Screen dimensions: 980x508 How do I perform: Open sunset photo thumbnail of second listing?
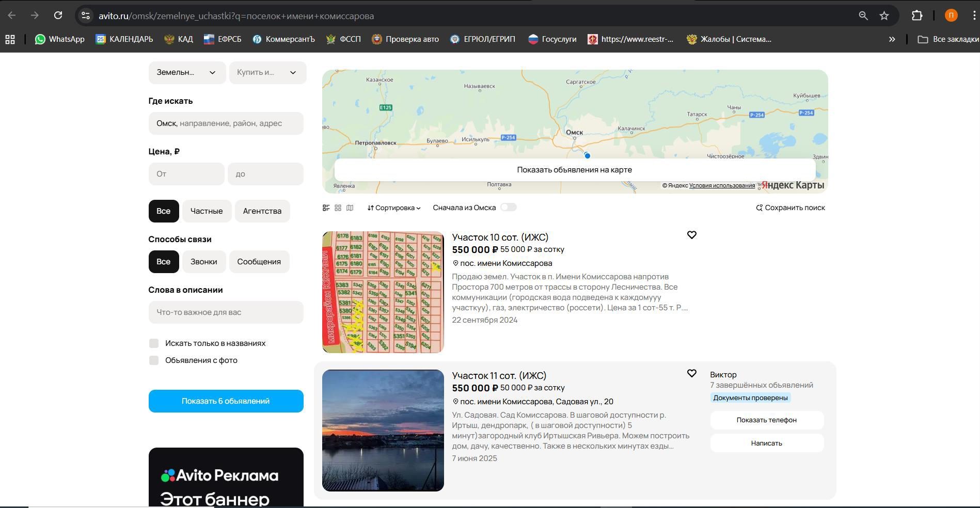[383, 431]
